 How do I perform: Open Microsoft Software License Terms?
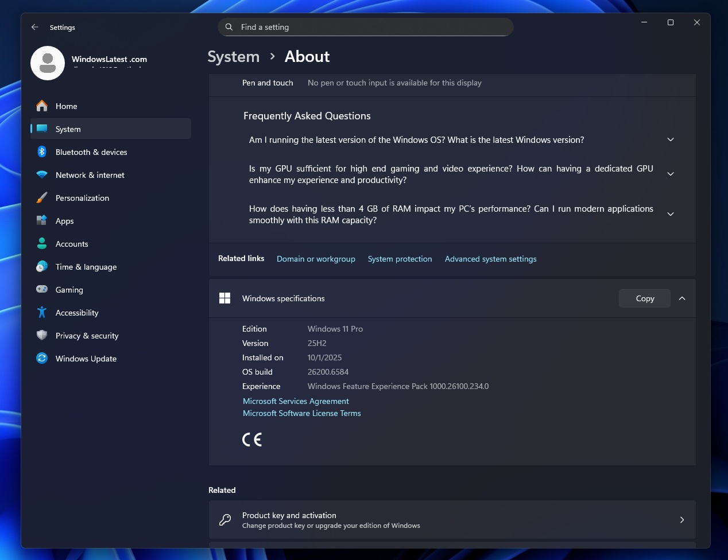(301, 413)
